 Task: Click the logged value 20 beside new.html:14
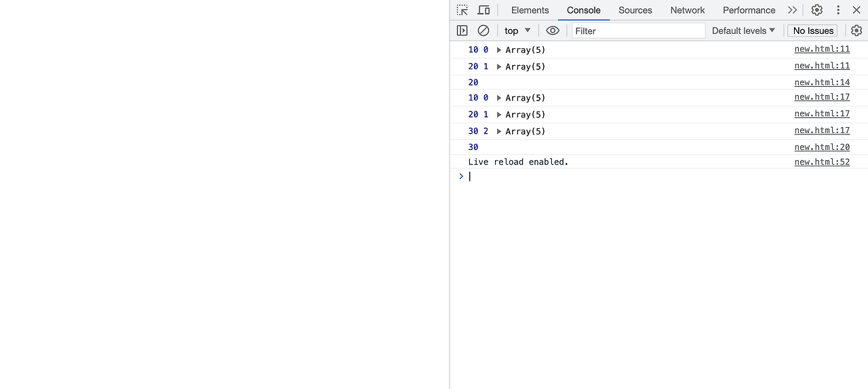[x=473, y=82]
